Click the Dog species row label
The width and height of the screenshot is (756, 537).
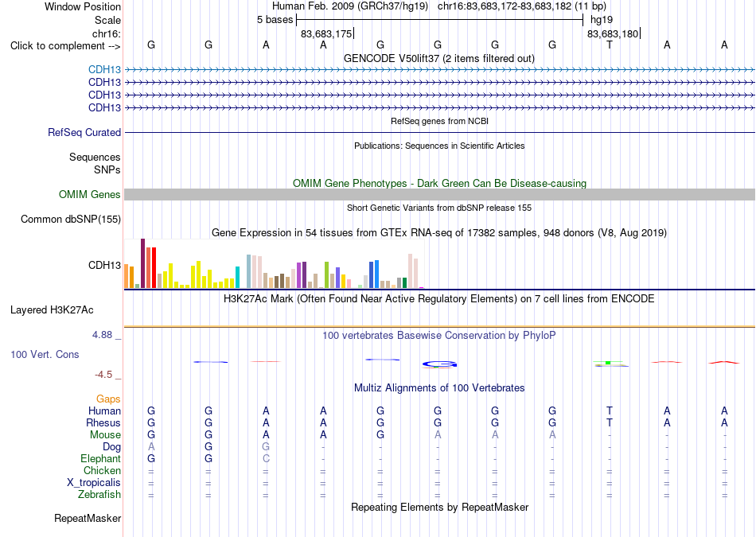112,447
